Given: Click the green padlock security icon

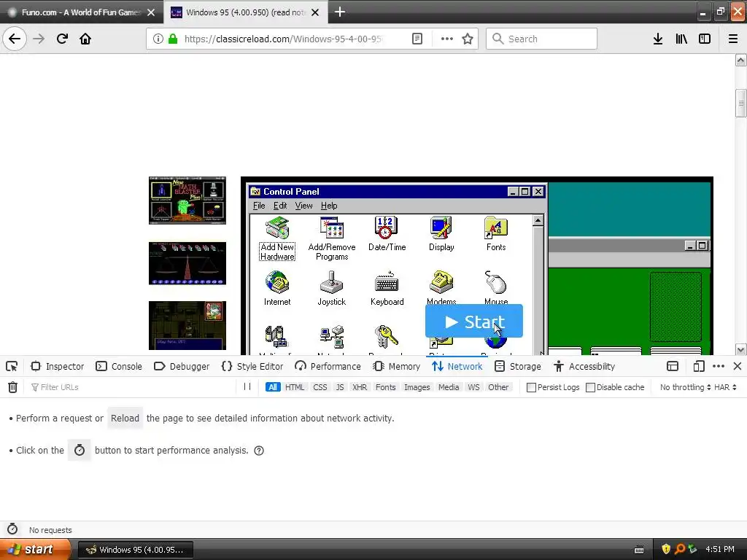Looking at the screenshot, I should (173, 39).
